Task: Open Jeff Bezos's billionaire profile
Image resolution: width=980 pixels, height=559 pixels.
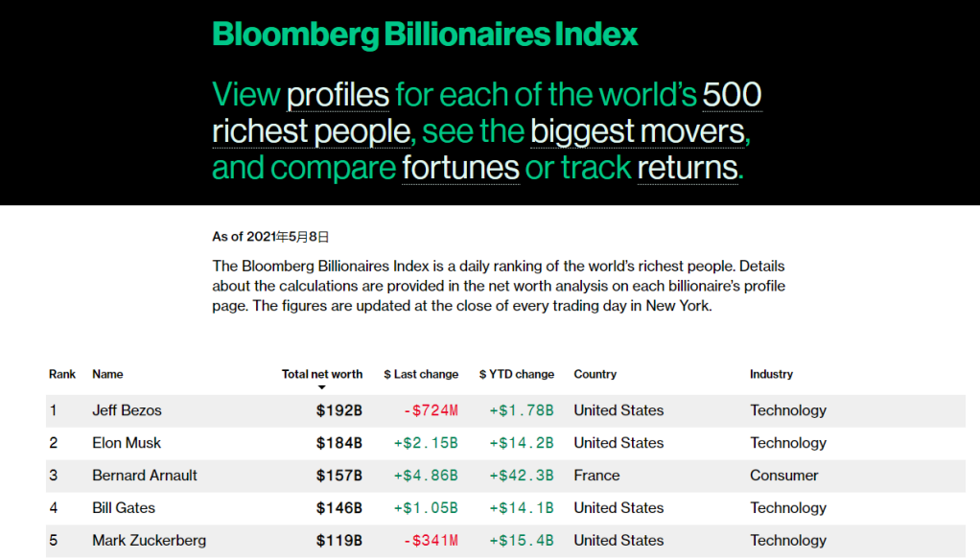Action: [x=127, y=409]
